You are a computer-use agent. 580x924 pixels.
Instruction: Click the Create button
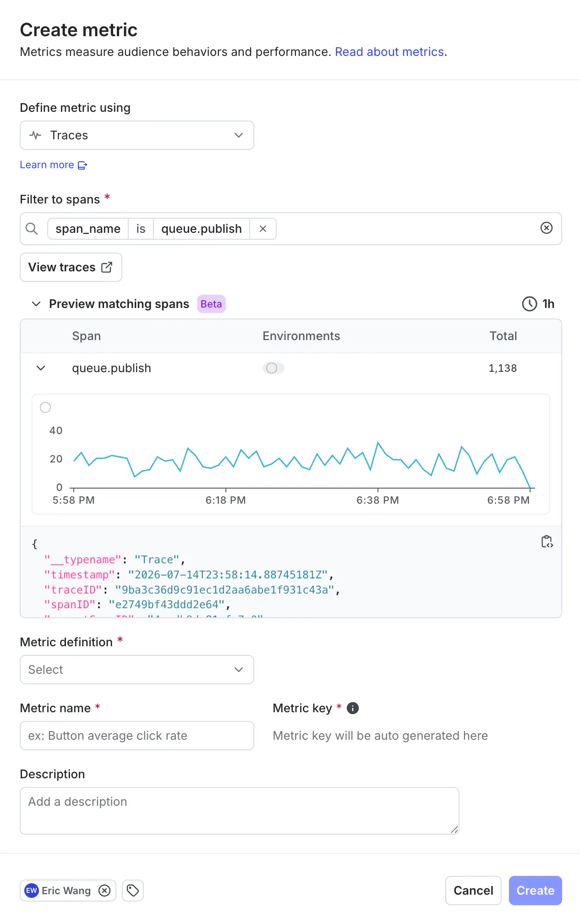(535, 891)
